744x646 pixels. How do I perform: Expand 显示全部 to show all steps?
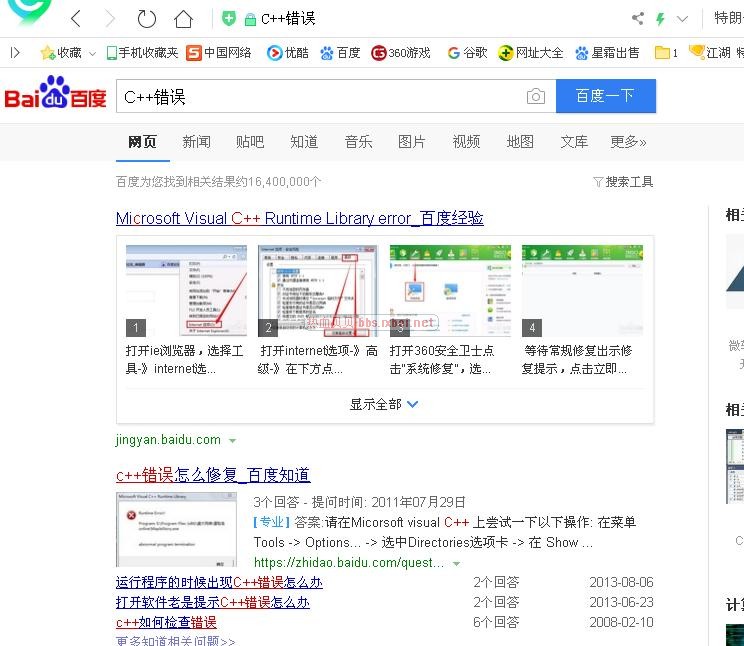384,404
